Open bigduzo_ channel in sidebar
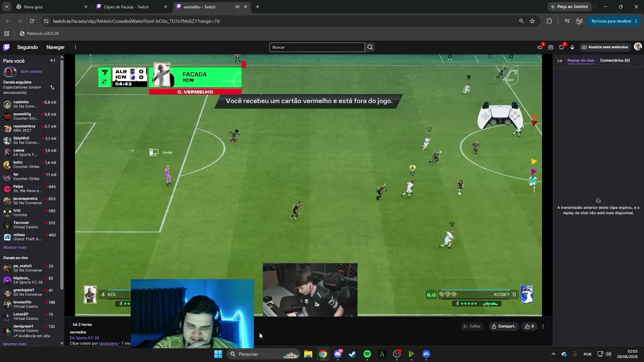644x362 pixels. (x=30, y=281)
